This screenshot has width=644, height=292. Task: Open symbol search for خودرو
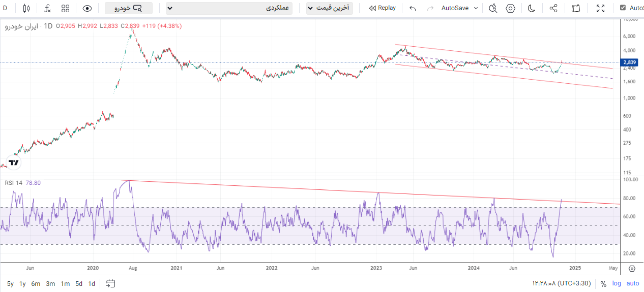pyautogui.click(x=129, y=8)
